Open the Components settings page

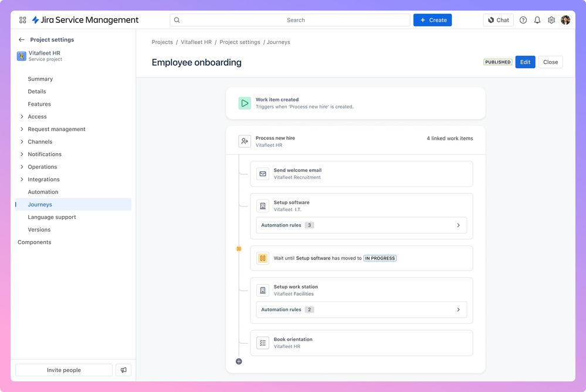point(35,242)
